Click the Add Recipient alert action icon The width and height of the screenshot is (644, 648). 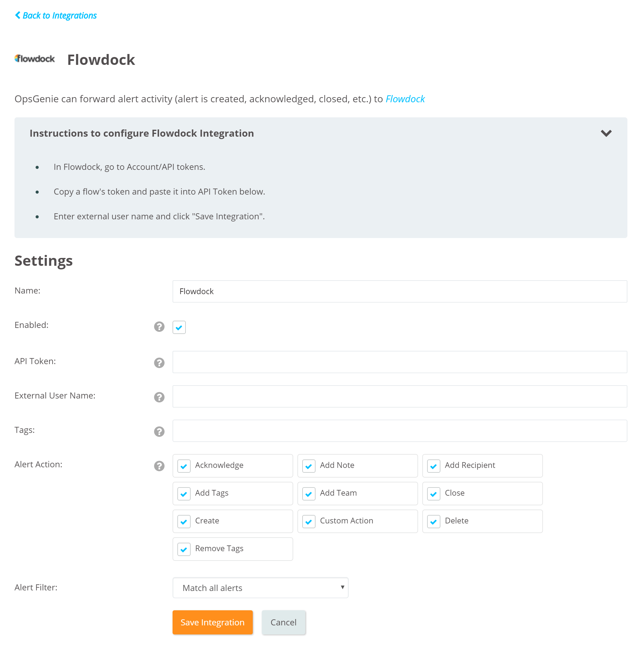[433, 466]
